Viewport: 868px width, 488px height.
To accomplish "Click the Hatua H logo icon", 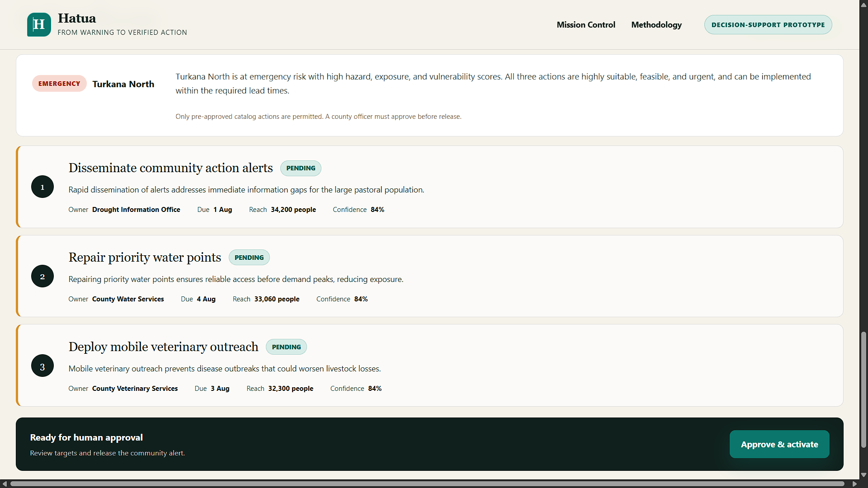I will (x=39, y=24).
